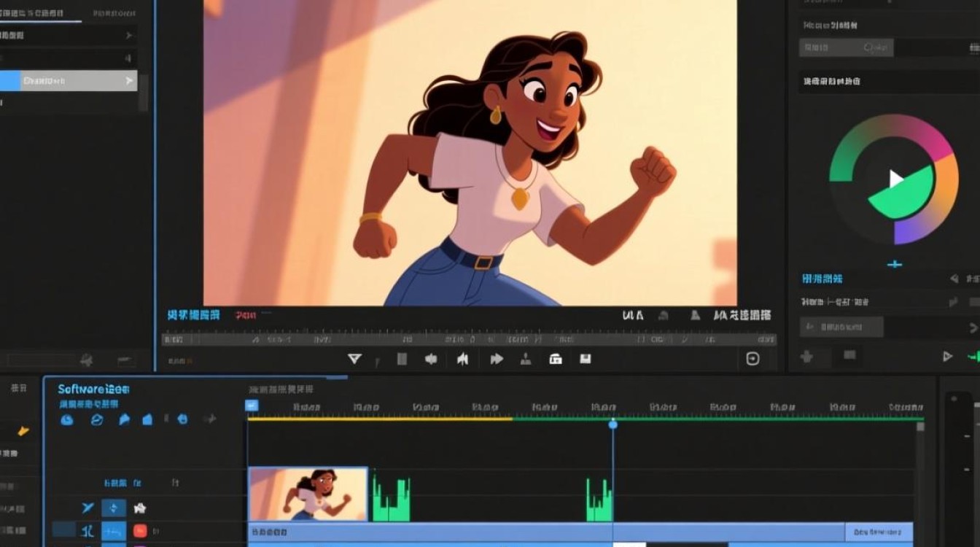Image resolution: width=980 pixels, height=547 pixels.
Task: Click the blue house-shaped icon in the timeline toolbar
Action: [147, 419]
